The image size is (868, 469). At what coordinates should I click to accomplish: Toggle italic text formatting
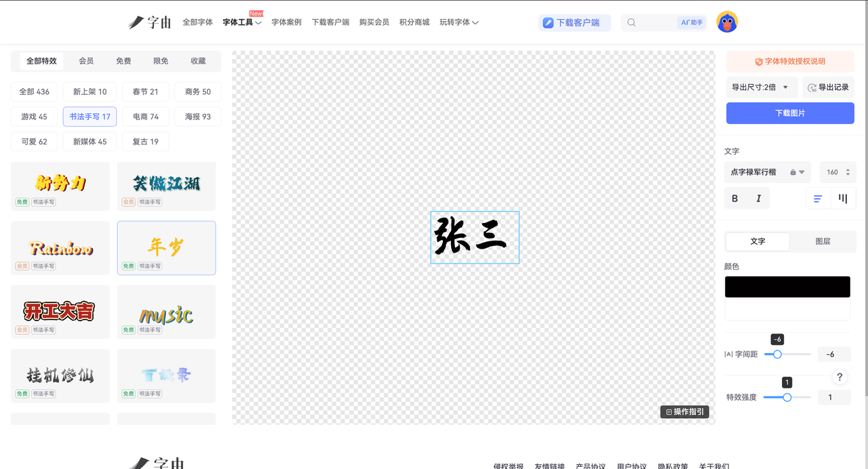758,199
